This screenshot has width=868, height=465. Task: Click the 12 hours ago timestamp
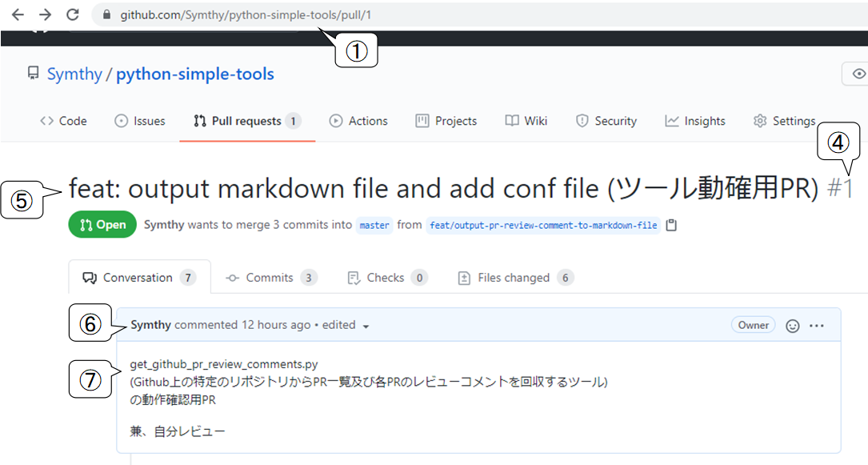[276, 325]
